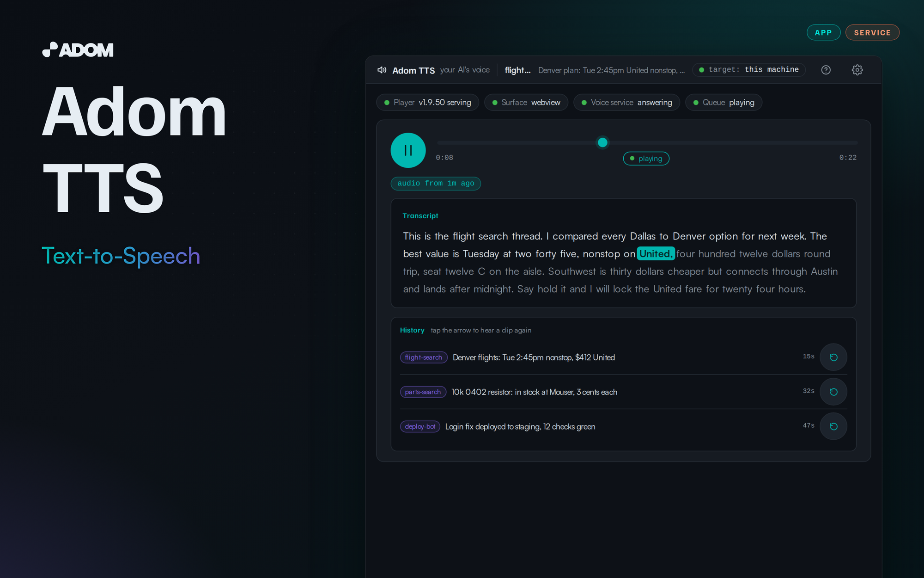Click tap the arrow to hear a clip again hint
Image resolution: width=924 pixels, height=578 pixels.
481,330
